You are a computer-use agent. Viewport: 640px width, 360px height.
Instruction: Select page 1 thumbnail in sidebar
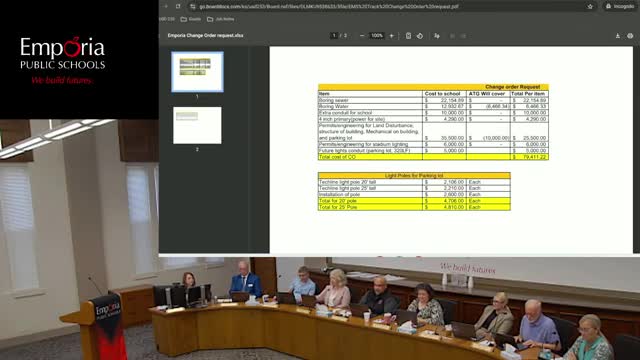(197, 72)
